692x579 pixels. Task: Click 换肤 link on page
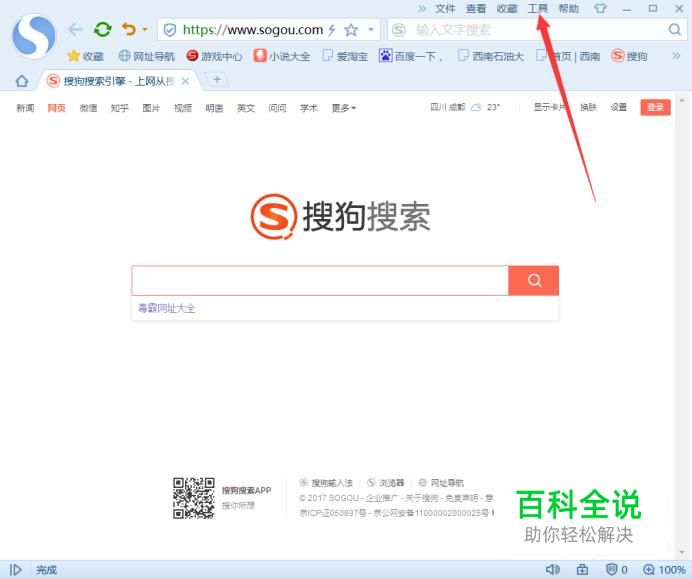click(x=588, y=107)
